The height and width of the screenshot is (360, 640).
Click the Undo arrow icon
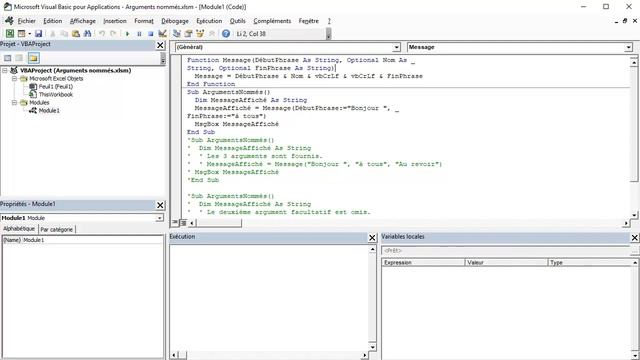coord(102,33)
